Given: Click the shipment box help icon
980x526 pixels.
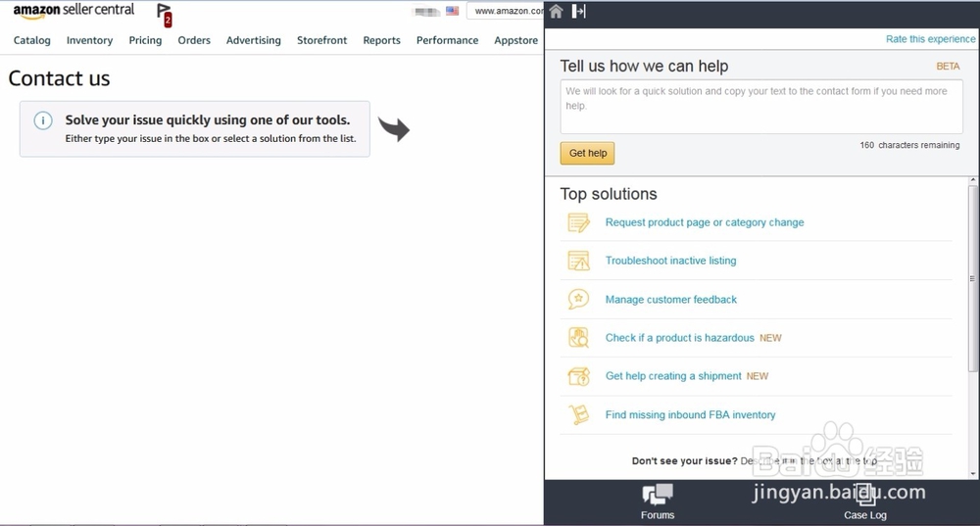Looking at the screenshot, I should (x=579, y=376).
